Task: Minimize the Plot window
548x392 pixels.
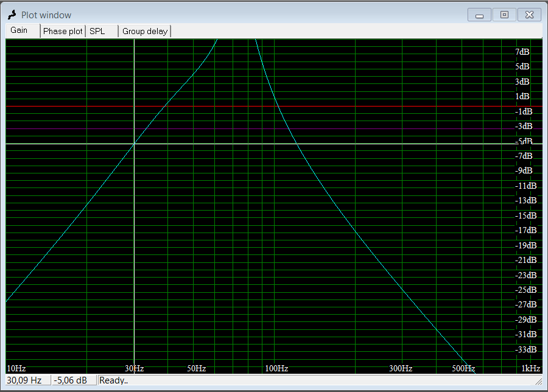Action: [x=480, y=15]
